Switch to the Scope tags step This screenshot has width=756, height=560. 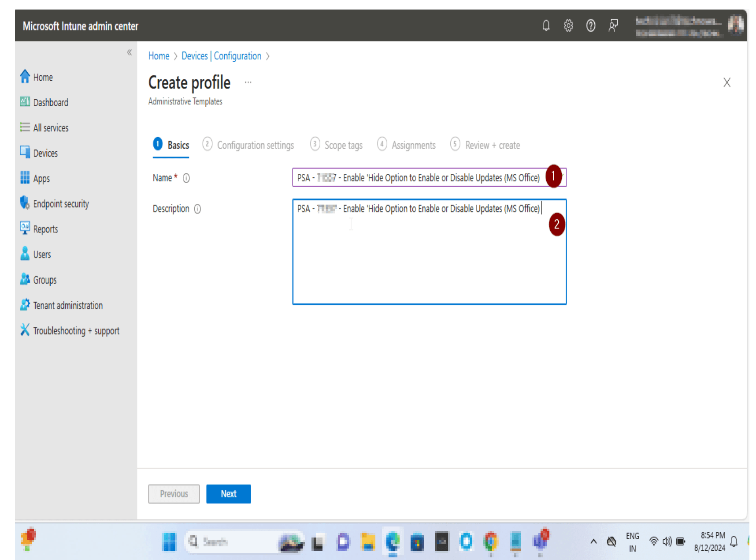337,145
